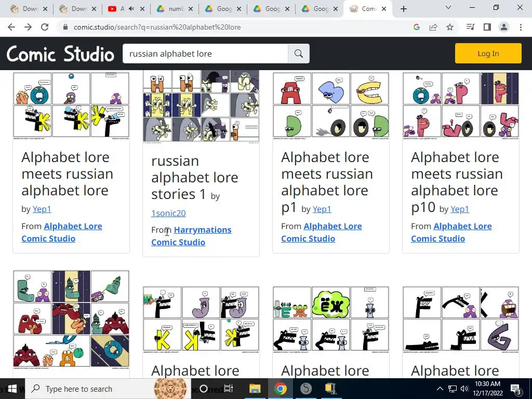Screen dimensions: 532x399
Task: Switch to the first Goog Drive tab
Action: [x=223, y=9]
